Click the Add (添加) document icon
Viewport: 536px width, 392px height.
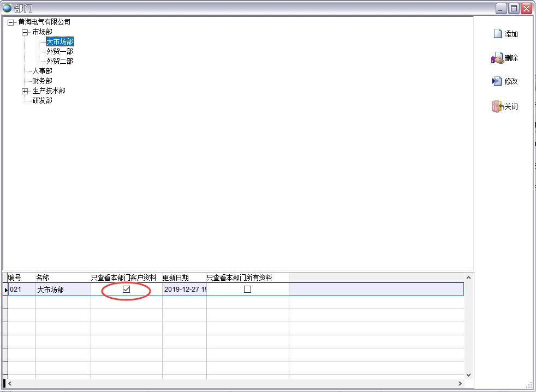497,34
